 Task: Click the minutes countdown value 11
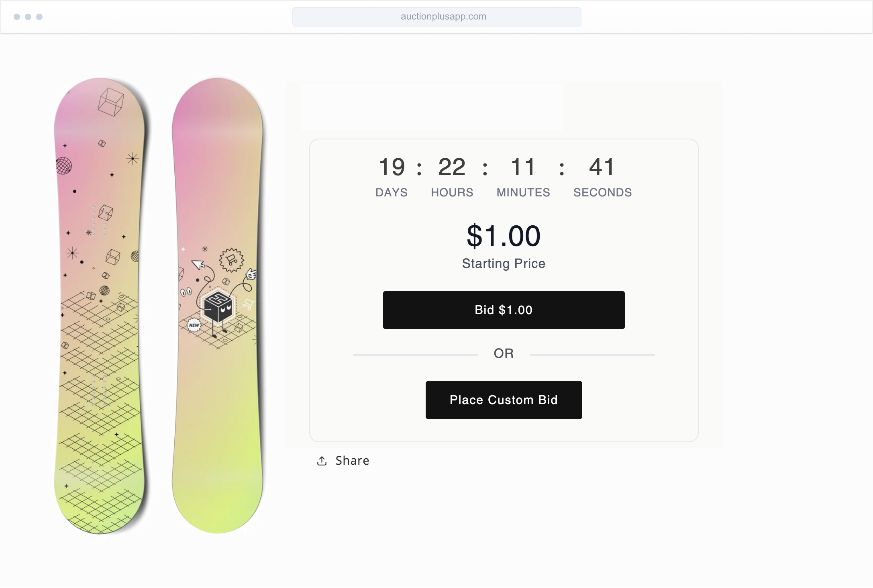523,167
